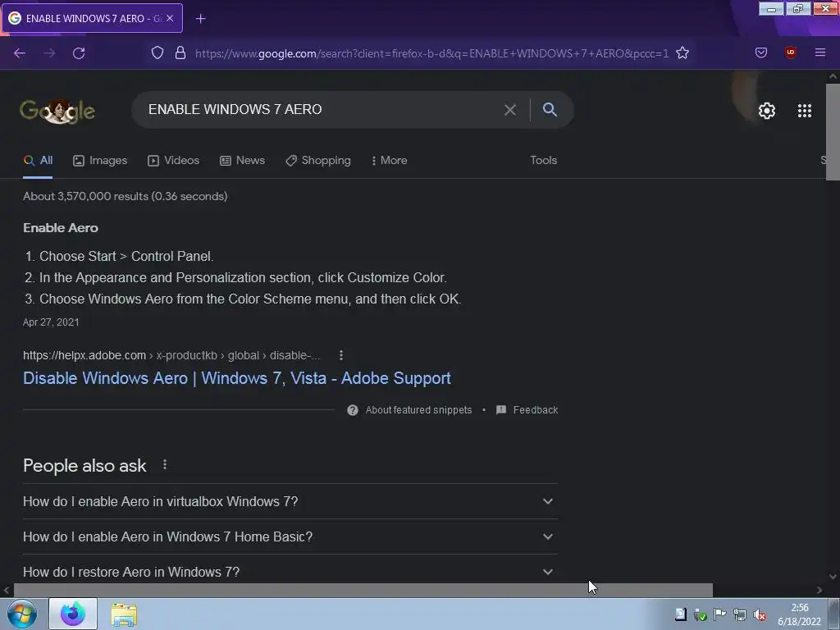Viewport: 840px width, 630px height.
Task: Click the About featured snippets help icon
Action: coord(353,410)
